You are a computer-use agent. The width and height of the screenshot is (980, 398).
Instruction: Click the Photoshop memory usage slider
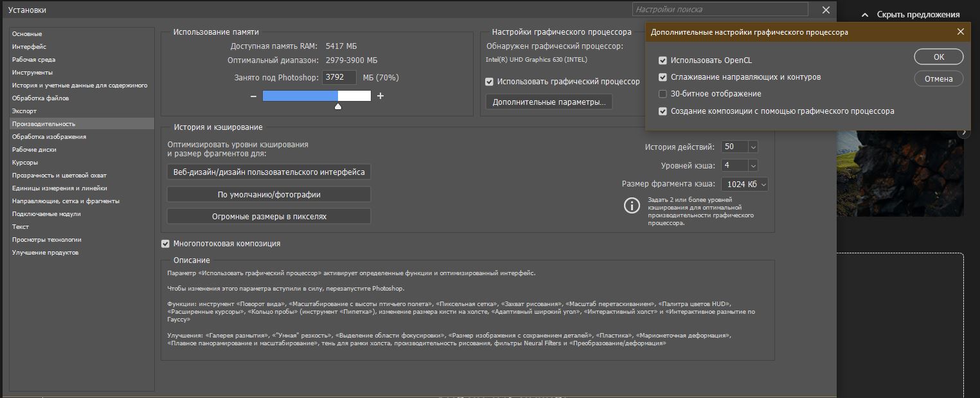[316, 96]
